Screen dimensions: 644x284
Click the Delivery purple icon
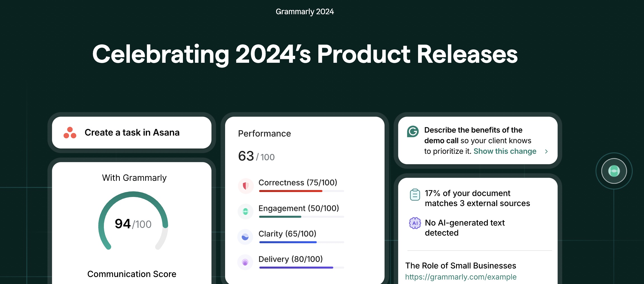245,262
